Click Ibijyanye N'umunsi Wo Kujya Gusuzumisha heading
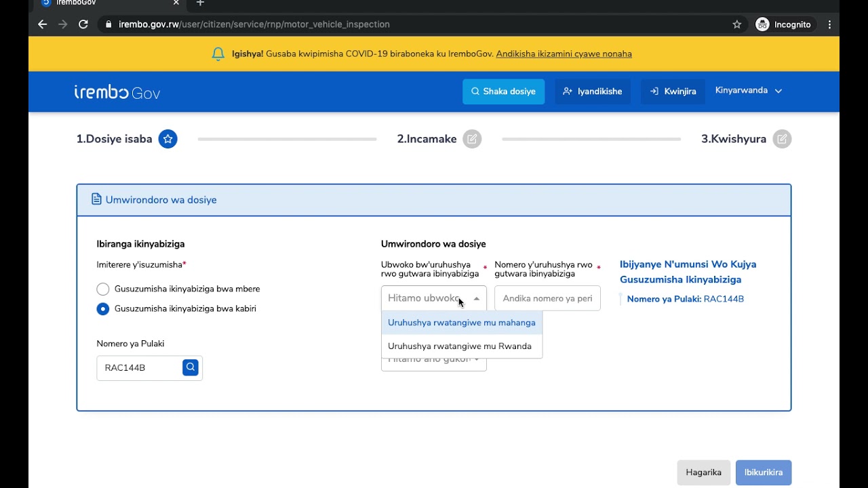This screenshot has height=488, width=868. (x=688, y=272)
